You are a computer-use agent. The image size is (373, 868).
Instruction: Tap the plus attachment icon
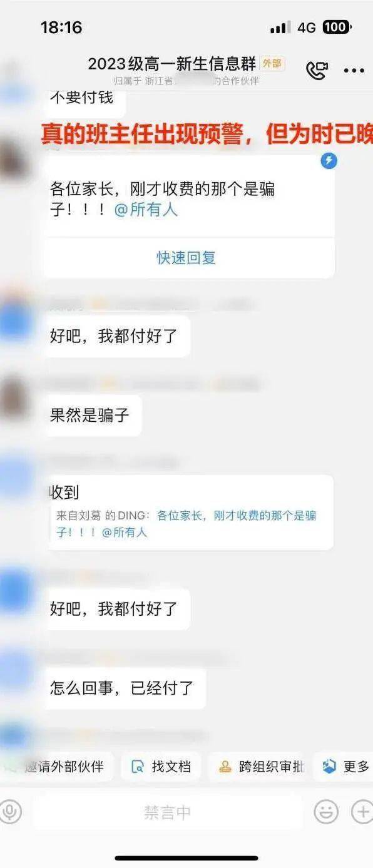pos(362,812)
